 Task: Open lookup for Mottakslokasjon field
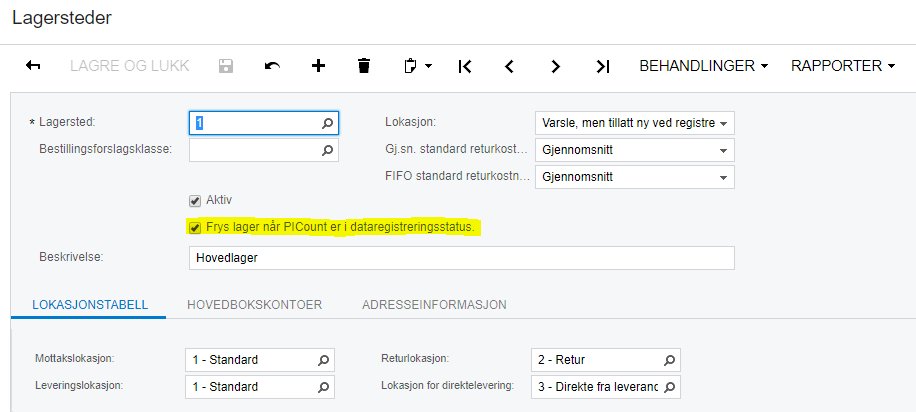323,360
